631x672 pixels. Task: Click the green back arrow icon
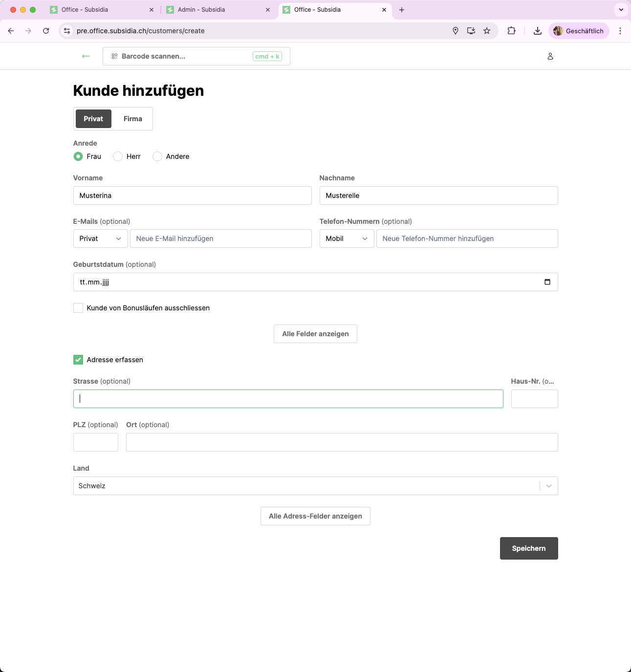point(86,56)
